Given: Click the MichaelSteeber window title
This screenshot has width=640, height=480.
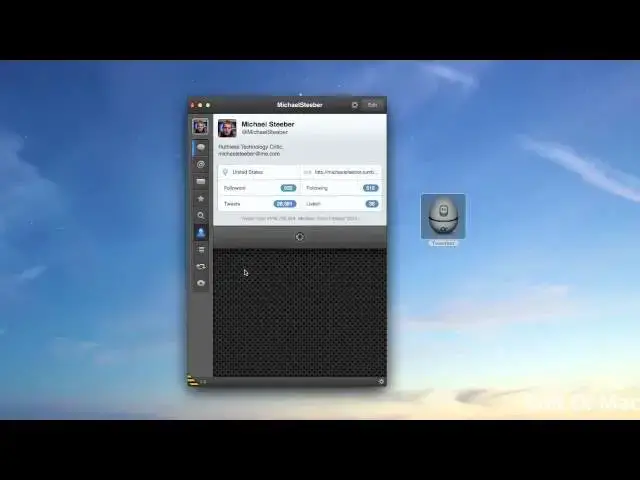Looking at the screenshot, I should (300, 105).
